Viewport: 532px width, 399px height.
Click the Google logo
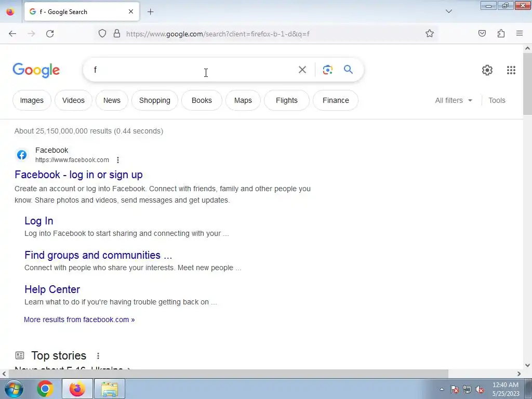(x=36, y=70)
